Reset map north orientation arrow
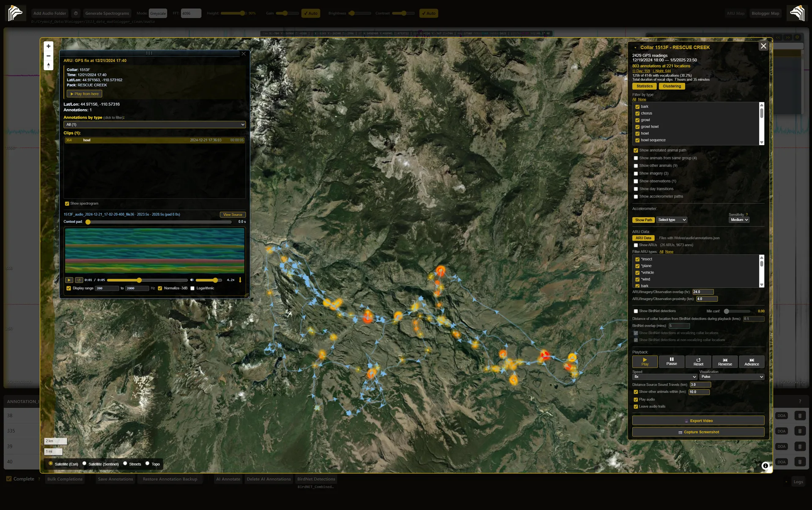This screenshot has height=510, width=812. click(x=48, y=66)
